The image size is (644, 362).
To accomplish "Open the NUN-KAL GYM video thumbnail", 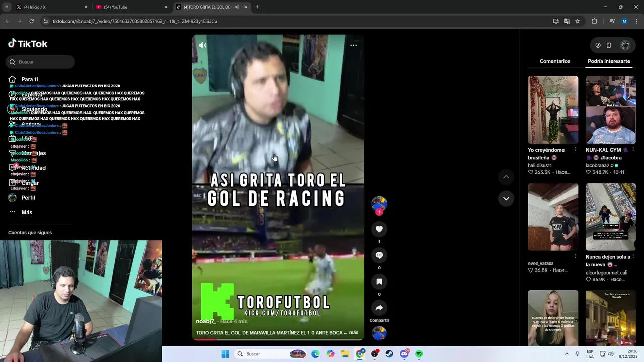I will point(610,110).
